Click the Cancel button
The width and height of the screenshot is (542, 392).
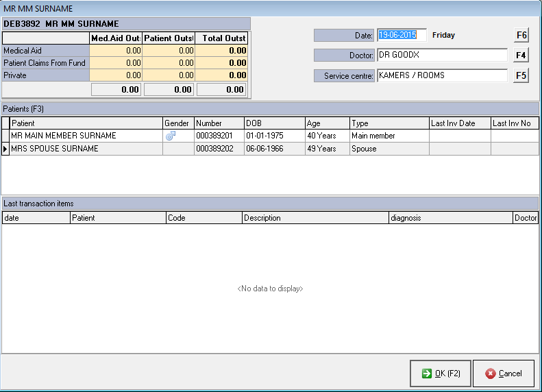pos(503,373)
